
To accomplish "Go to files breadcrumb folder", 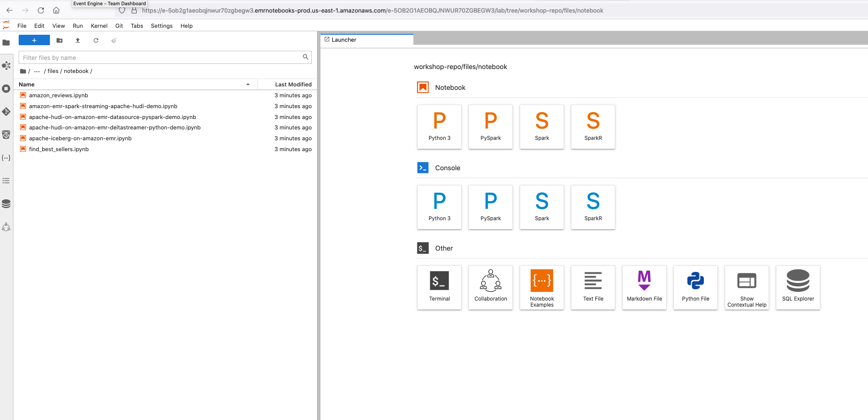I will point(53,71).
